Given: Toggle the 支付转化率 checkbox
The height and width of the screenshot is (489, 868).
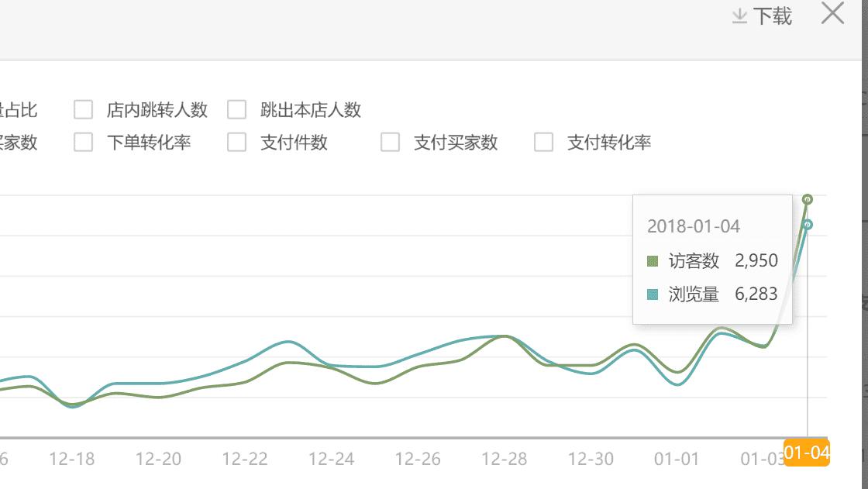Looking at the screenshot, I should coord(542,143).
